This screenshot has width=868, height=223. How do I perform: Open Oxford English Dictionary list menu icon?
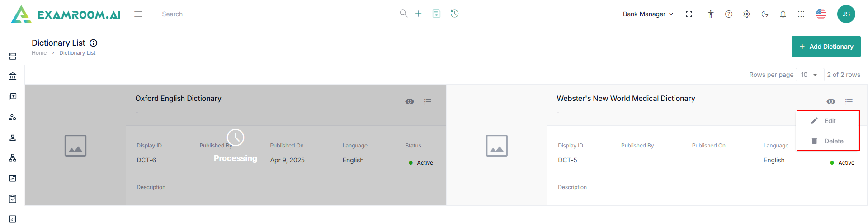(x=428, y=102)
